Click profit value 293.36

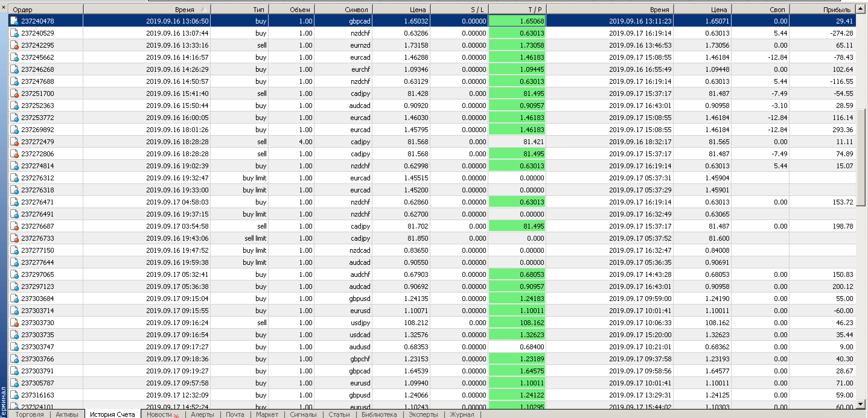click(x=842, y=130)
